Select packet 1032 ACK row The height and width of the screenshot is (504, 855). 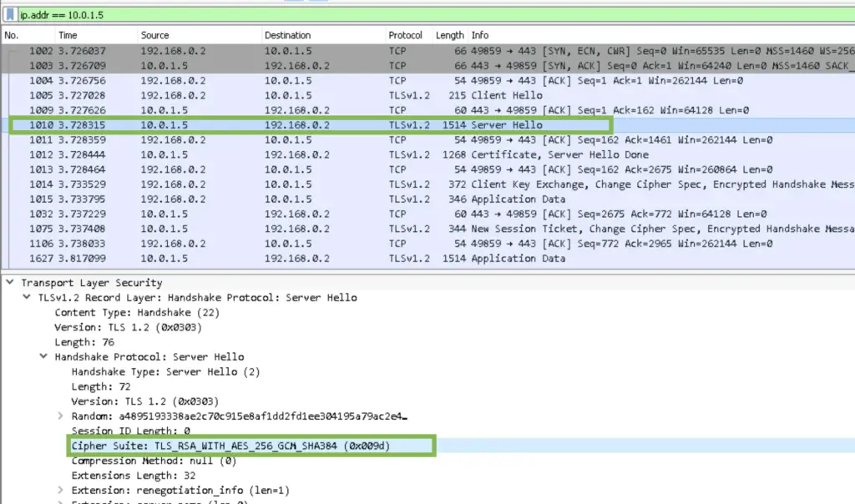click(428, 214)
